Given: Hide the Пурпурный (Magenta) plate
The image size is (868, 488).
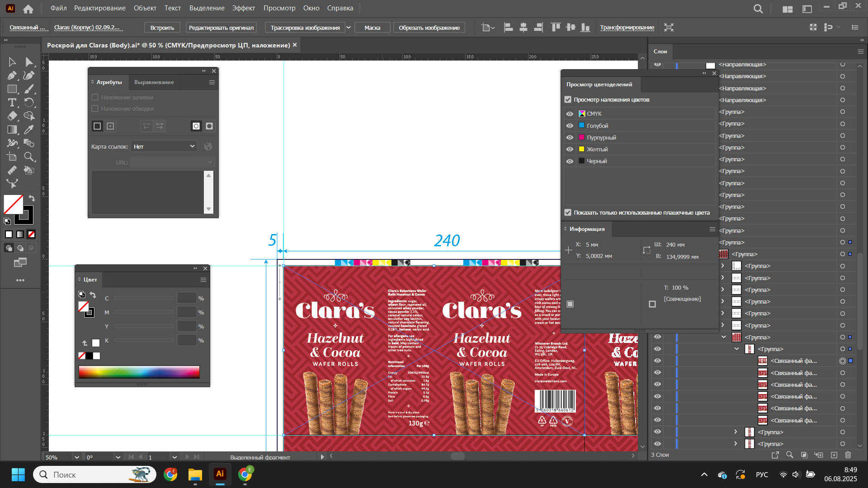Looking at the screenshot, I should click(570, 137).
